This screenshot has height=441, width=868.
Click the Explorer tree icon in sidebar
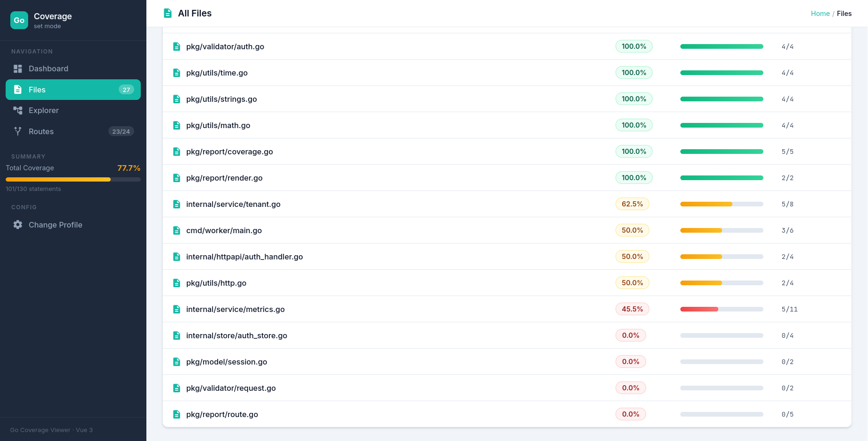coord(18,110)
